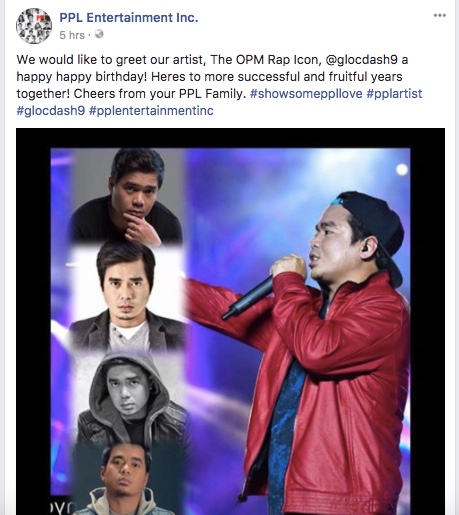459x515 pixels.
Task: Click the black-and-white hooded portrait
Action: [x=130, y=397]
